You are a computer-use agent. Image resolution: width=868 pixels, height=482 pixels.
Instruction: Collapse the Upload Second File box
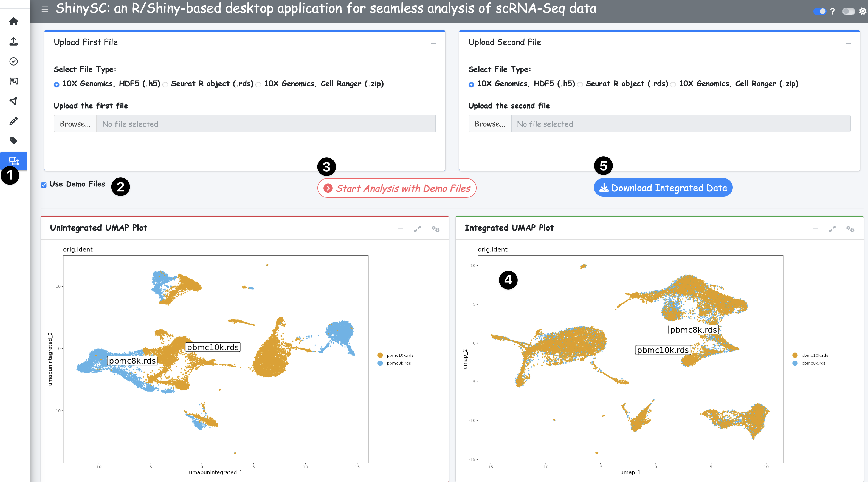848,43
